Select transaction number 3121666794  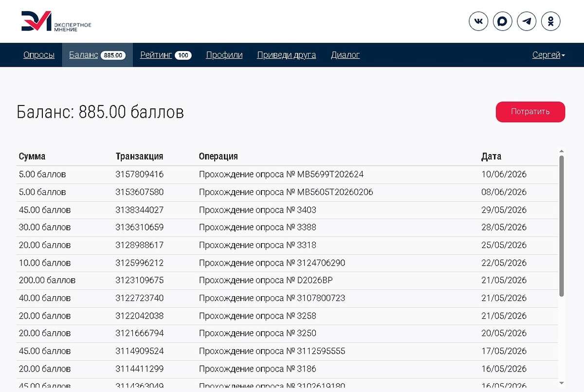click(139, 333)
